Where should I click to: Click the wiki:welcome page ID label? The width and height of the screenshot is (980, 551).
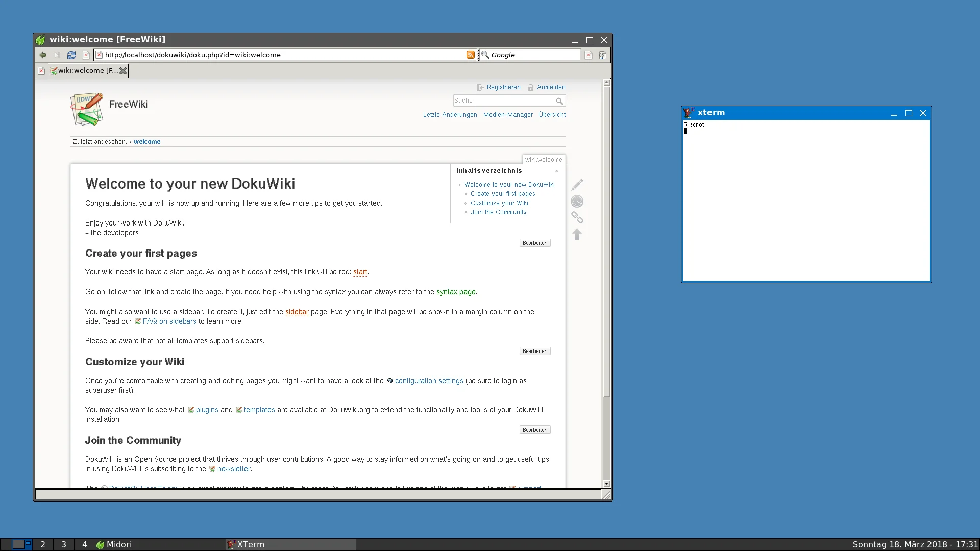543,160
